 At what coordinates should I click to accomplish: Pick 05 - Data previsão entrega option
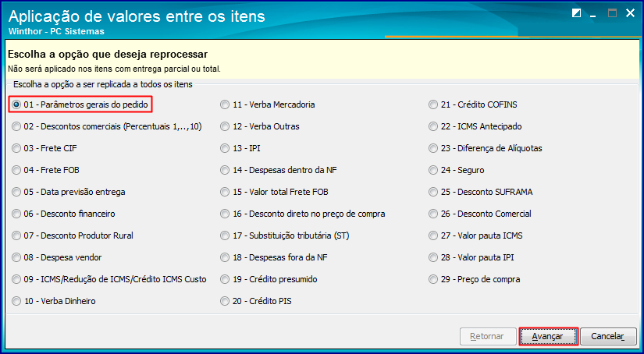coord(69,192)
